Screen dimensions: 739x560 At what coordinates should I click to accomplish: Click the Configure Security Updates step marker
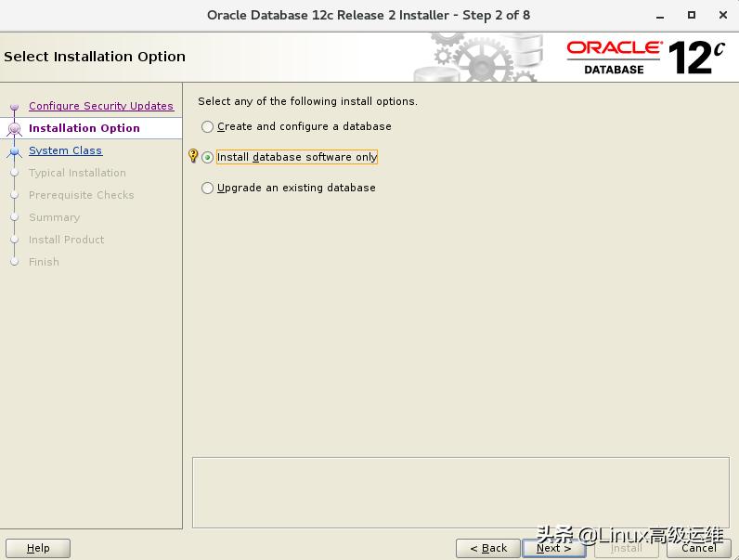coord(15,107)
